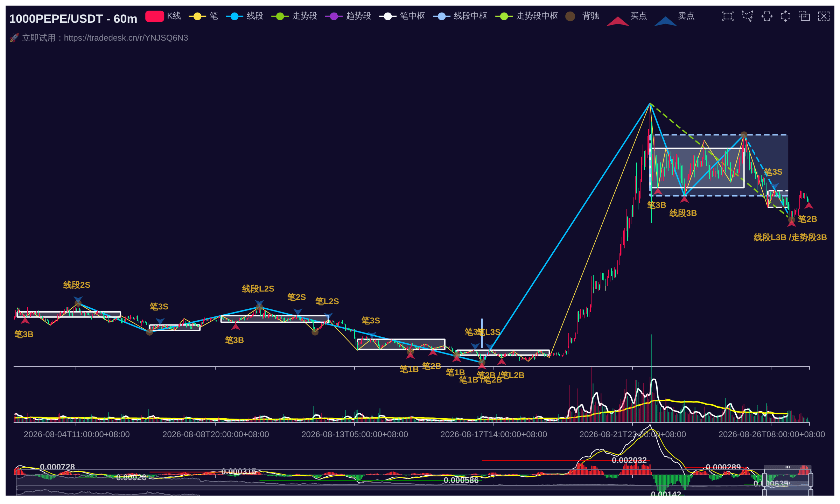Toggle the 背驰 divergence markers legend
Image resolution: width=840 pixels, height=504 pixels.
pyautogui.click(x=582, y=16)
